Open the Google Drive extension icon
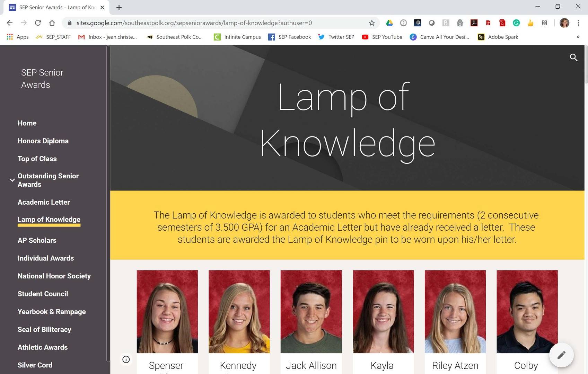588x374 pixels. [389, 23]
